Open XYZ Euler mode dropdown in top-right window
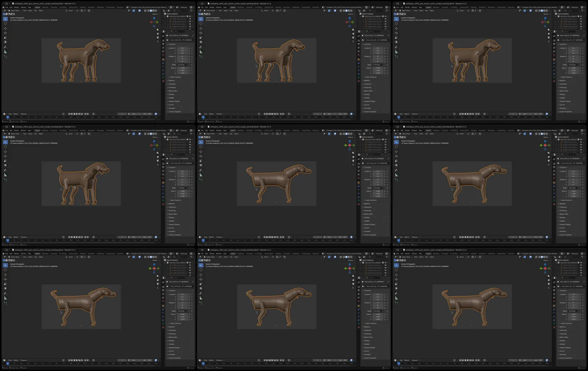This screenshot has width=588, height=371. click(x=574, y=65)
